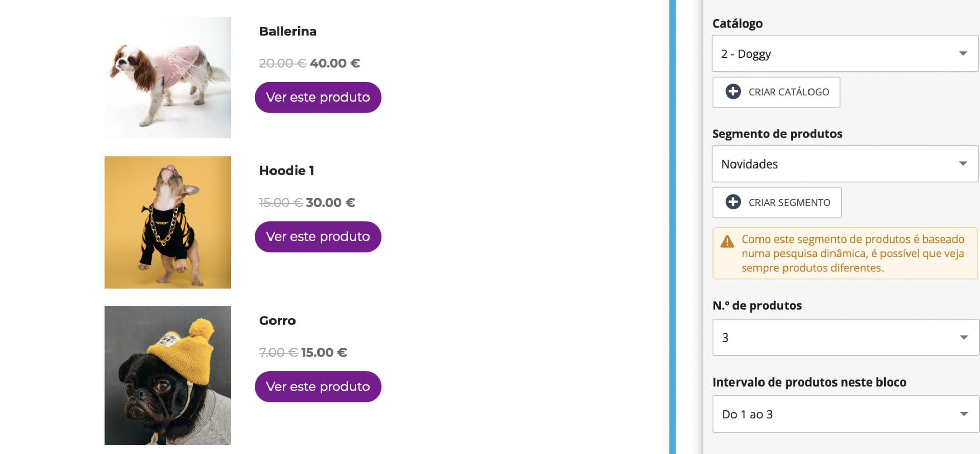The width and height of the screenshot is (980, 454).
Task: Click the plus icon in Criar Segmento
Action: tap(733, 202)
